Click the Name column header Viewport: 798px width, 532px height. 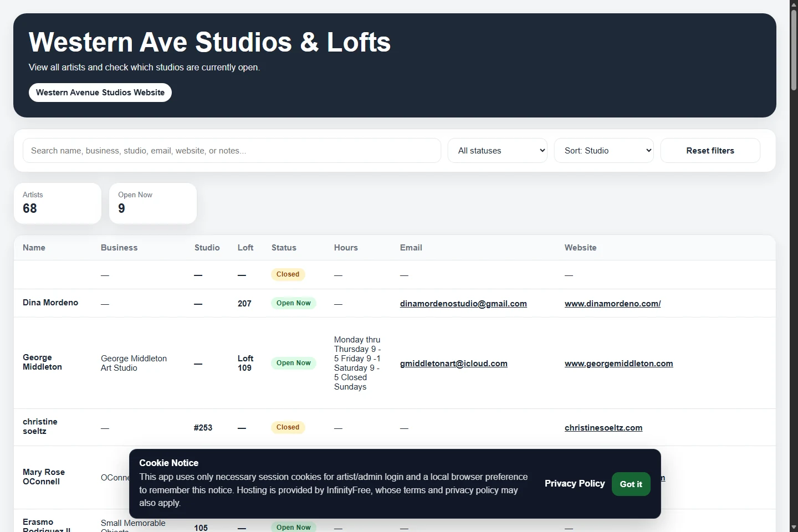[x=34, y=248]
